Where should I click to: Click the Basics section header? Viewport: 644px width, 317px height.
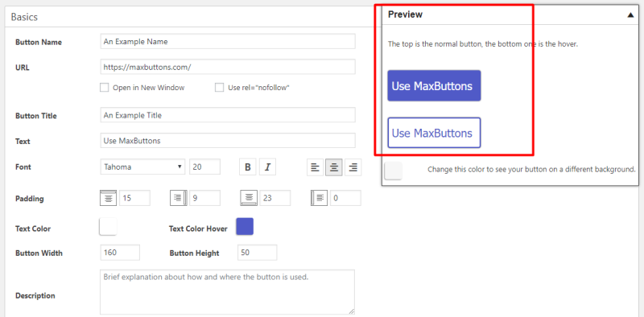click(x=24, y=17)
